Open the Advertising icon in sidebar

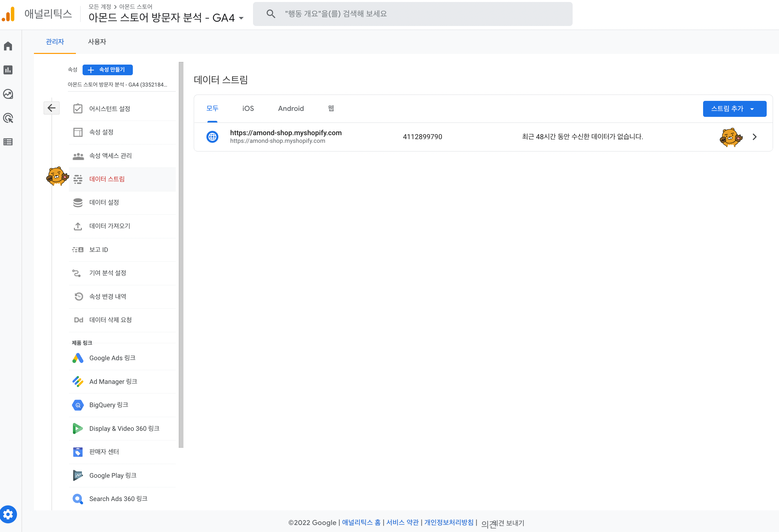coord(8,118)
